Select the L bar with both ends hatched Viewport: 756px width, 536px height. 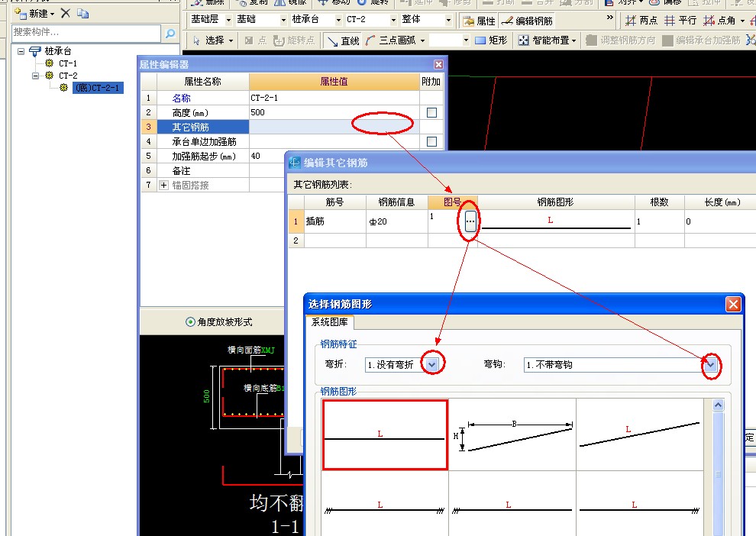[x=385, y=503]
